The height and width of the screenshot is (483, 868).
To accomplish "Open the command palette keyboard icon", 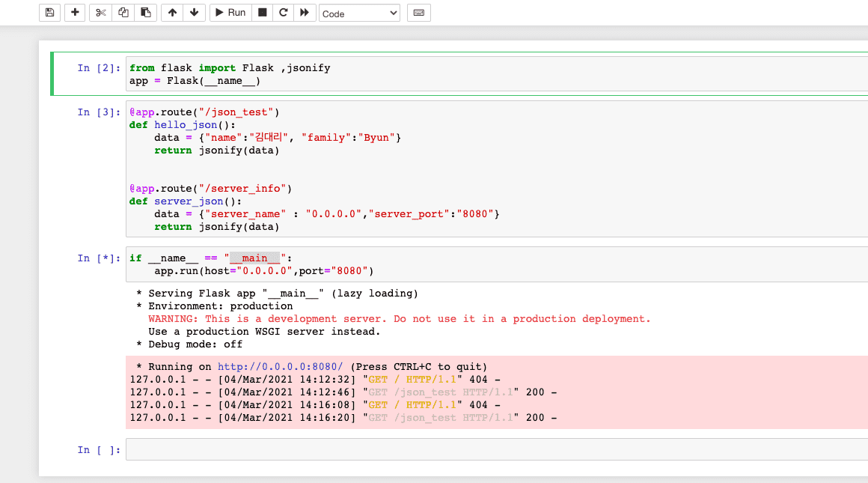I will (x=418, y=13).
